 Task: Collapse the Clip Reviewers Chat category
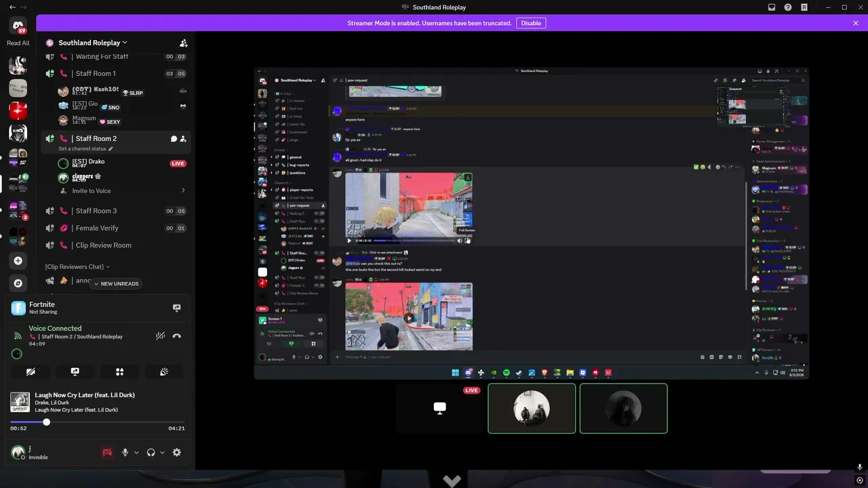click(77, 266)
